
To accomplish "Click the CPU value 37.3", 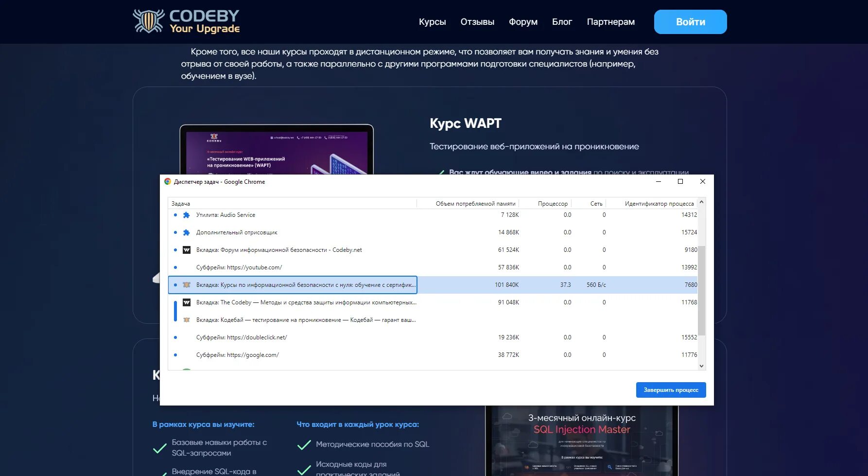I will coord(565,285).
